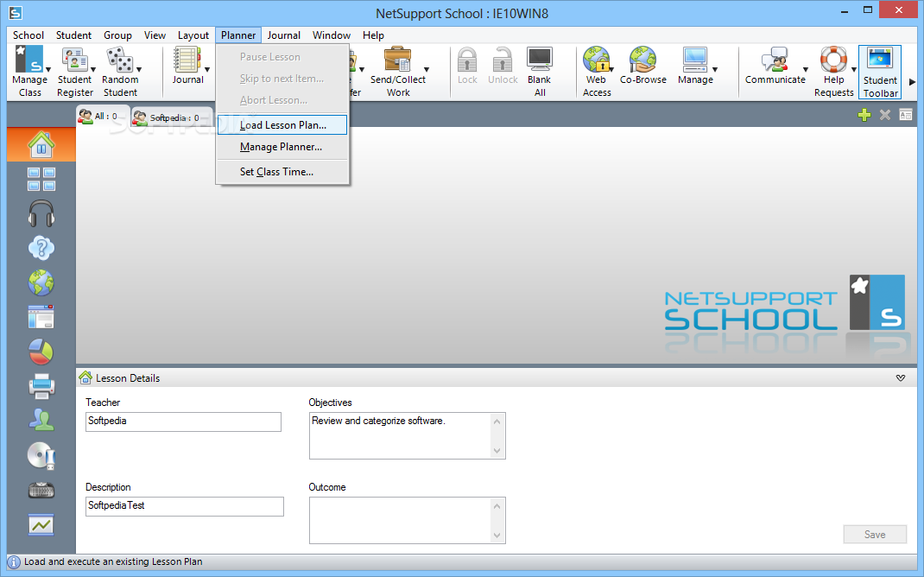Choose Manage Planner... menu entry
This screenshot has width=924, height=577.
tap(282, 147)
